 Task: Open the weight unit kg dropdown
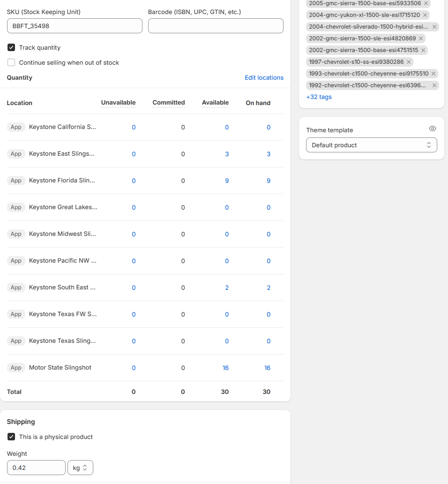point(80,468)
